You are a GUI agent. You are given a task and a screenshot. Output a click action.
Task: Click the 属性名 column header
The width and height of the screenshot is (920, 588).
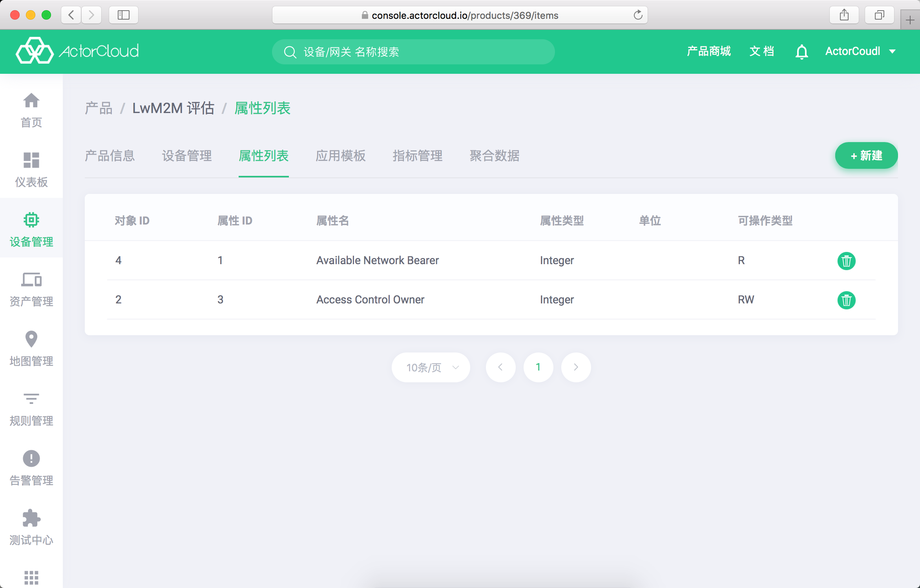[332, 221]
